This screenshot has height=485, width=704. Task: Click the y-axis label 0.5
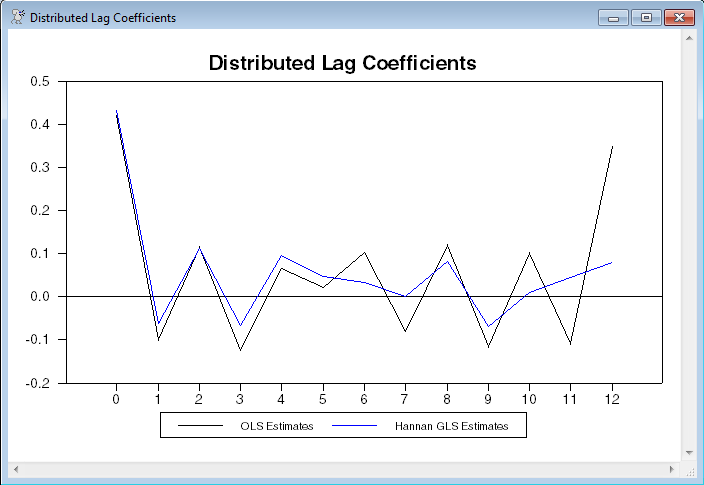(x=41, y=82)
